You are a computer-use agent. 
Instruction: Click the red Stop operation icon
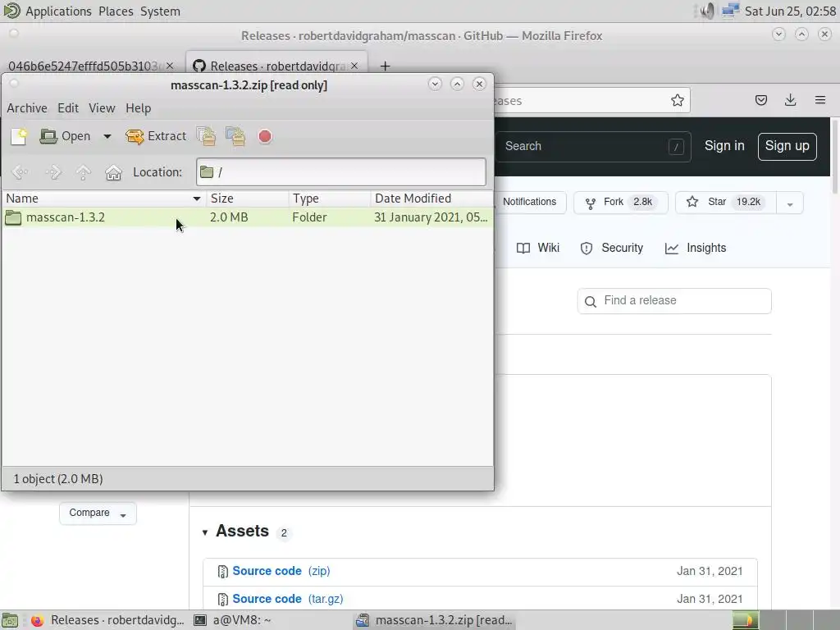tap(265, 137)
